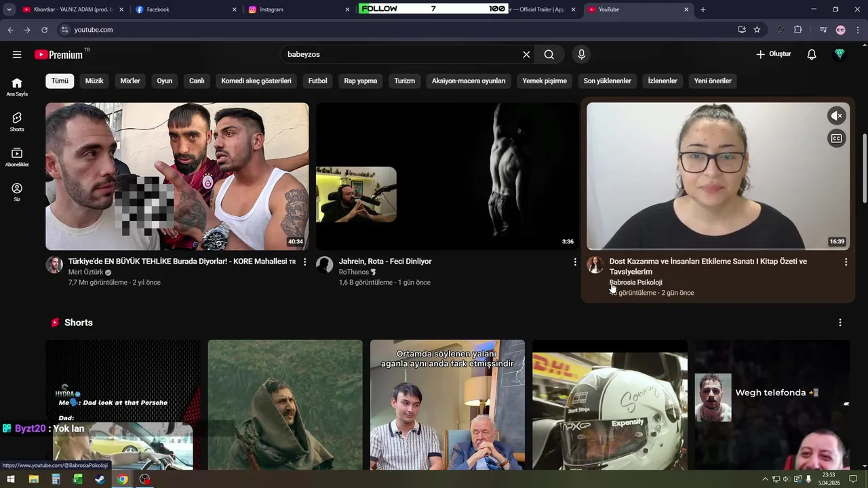Open Jahrein, Rota - Feci Dinliyor thumbnail
This screenshot has height=488, width=868.
pos(448,176)
